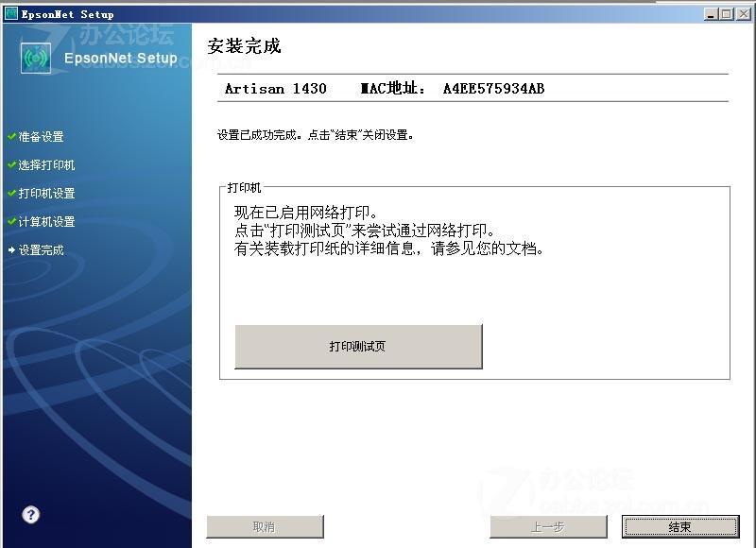Click the 现在已启用网络打印 line

pyautogui.click(x=306, y=212)
